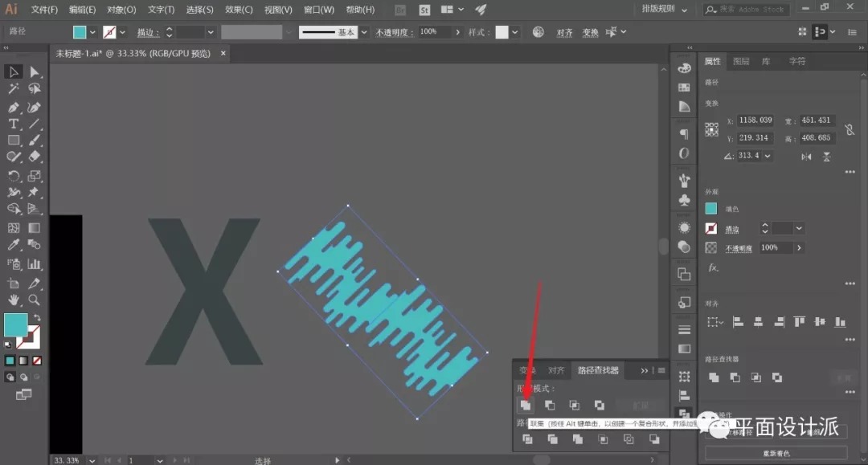868x465 pixels.
Task: Open the 窗口(W) menu
Action: point(319,10)
